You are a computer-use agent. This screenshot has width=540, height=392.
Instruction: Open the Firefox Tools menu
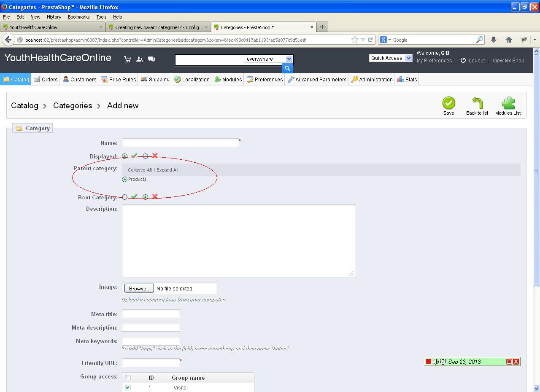click(x=101, y=17)
